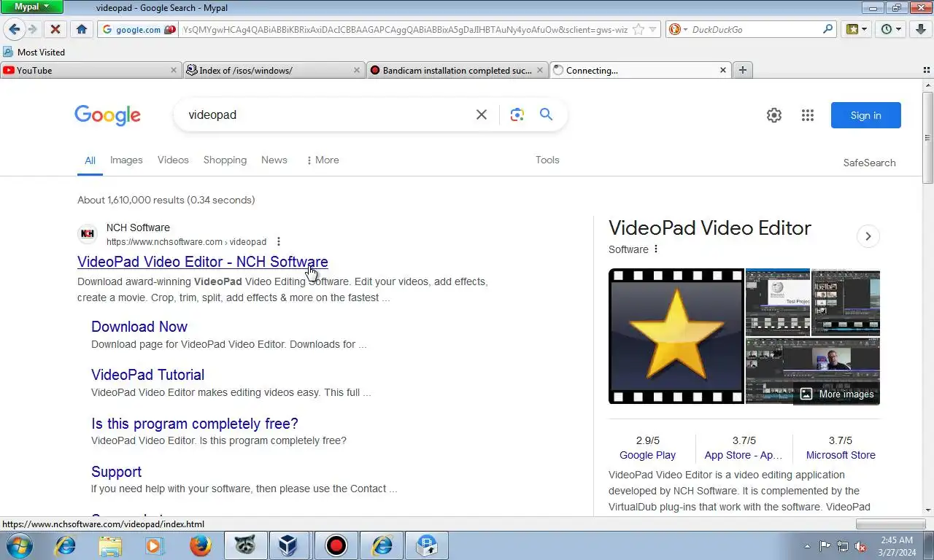Close the Index of /isos/windows/ tab

(x=357, y=70)
